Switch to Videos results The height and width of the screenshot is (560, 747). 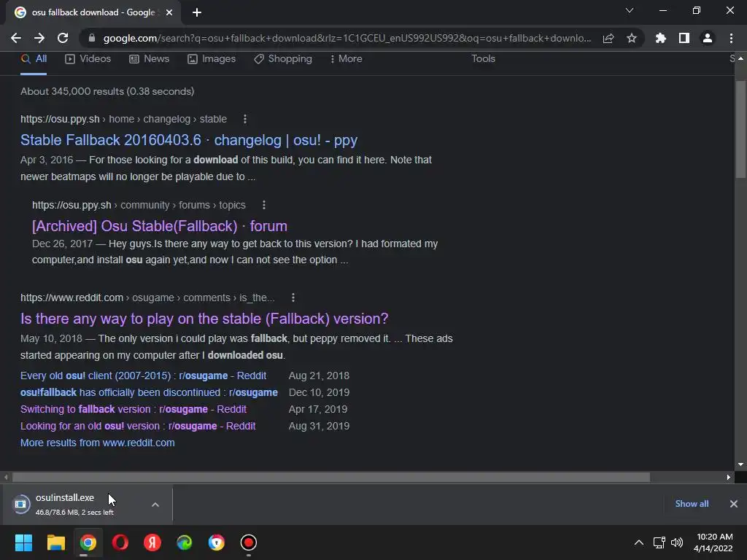(x=88, y=58)
